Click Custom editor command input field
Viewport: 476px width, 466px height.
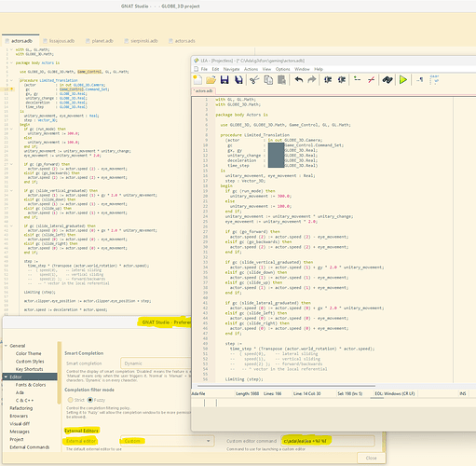[x=328, y=441]
